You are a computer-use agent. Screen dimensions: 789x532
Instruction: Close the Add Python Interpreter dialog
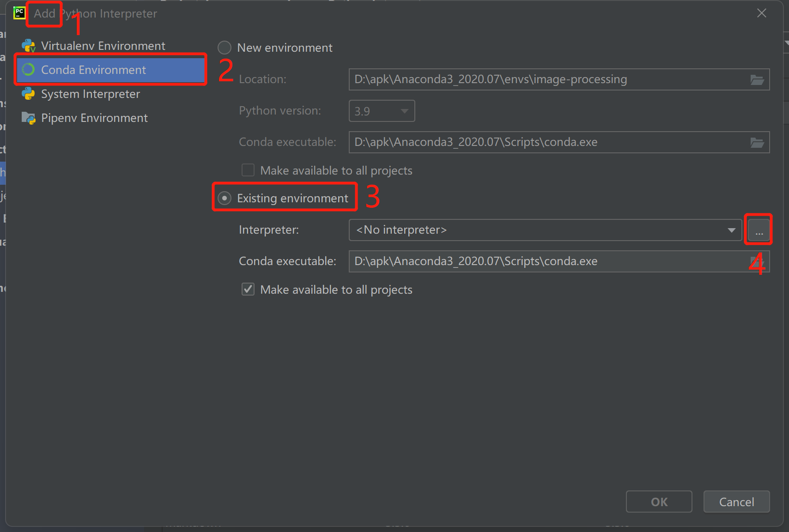pos(762,13)
